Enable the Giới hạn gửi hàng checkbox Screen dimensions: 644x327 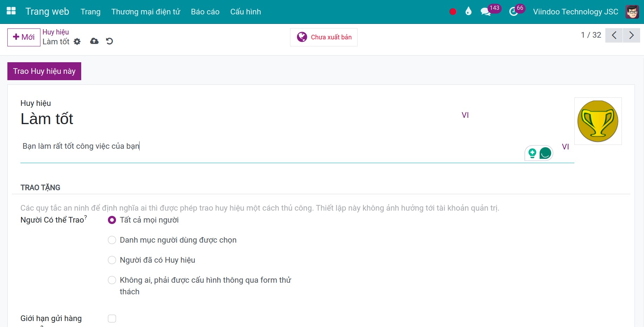click(112, 319)
